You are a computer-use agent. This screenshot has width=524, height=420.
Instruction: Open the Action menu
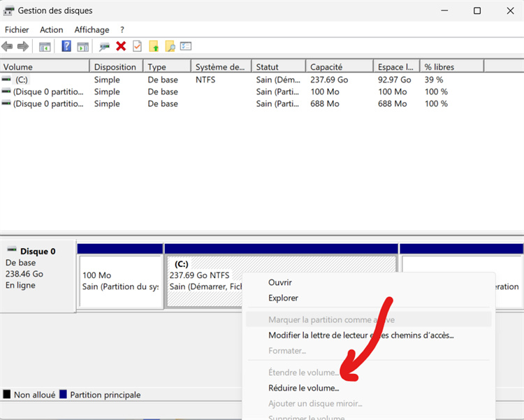(x=52, y=30)
